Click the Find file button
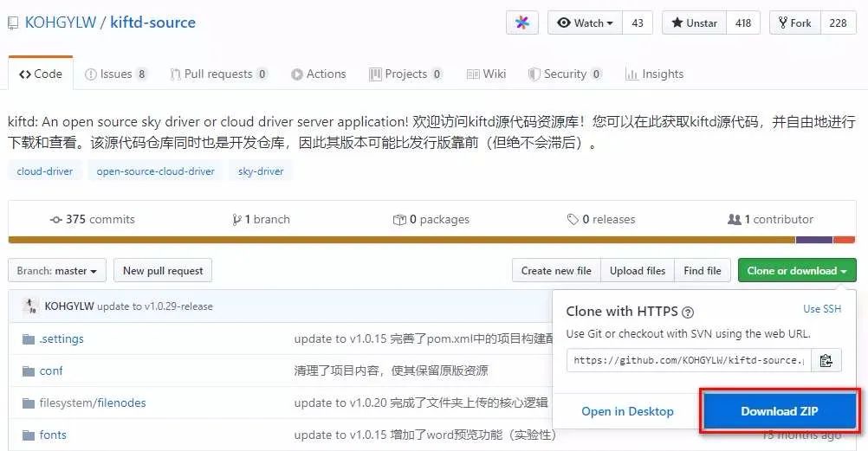The height and width of the screenshot is (451, 868). pos(702,271)
